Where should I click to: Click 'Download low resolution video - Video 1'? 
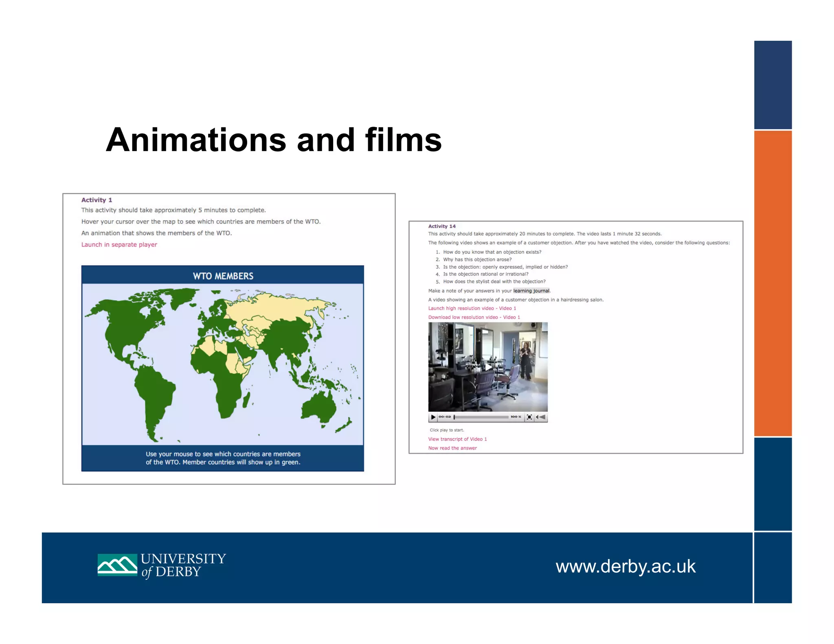[x=474, y=317]
